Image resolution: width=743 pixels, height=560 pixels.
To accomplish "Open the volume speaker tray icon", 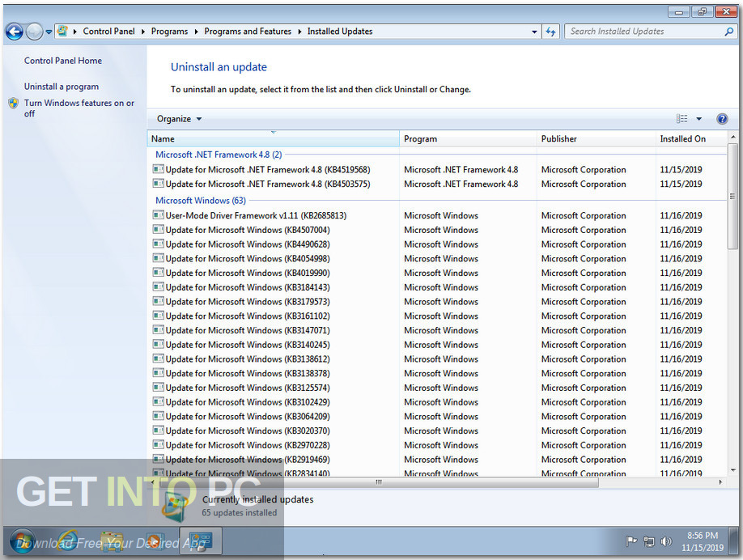I will (x=666, y=541).
